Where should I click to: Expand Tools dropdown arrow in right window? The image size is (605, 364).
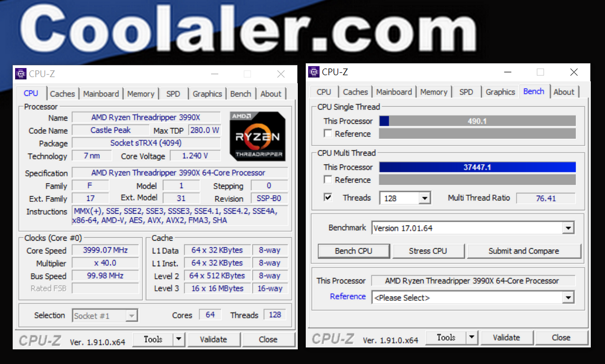click(x=472, y=338)
